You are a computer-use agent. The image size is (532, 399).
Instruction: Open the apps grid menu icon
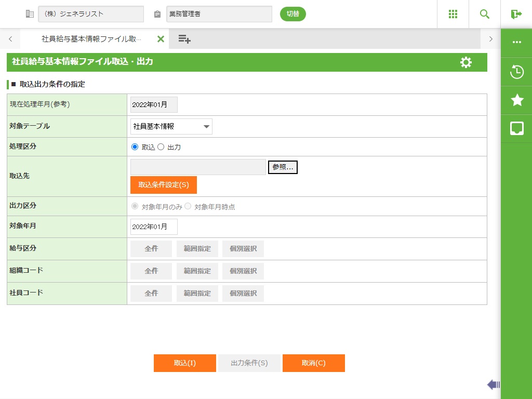[x=453, y=14]
